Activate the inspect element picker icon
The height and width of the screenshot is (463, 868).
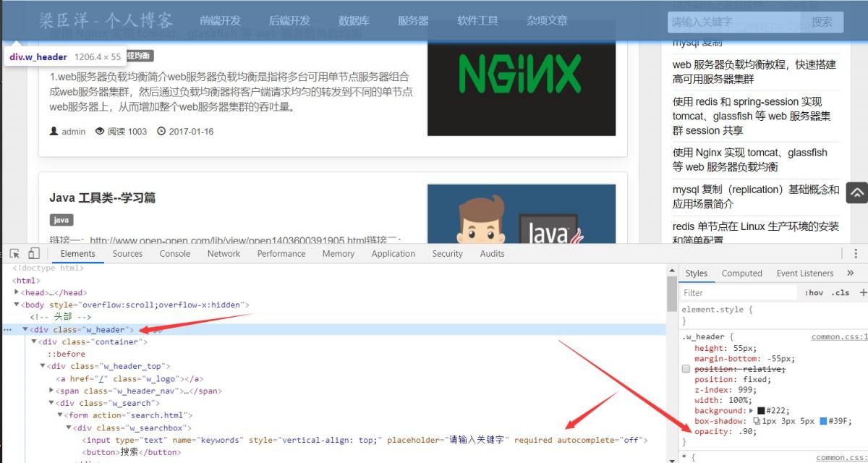point(14,254)
